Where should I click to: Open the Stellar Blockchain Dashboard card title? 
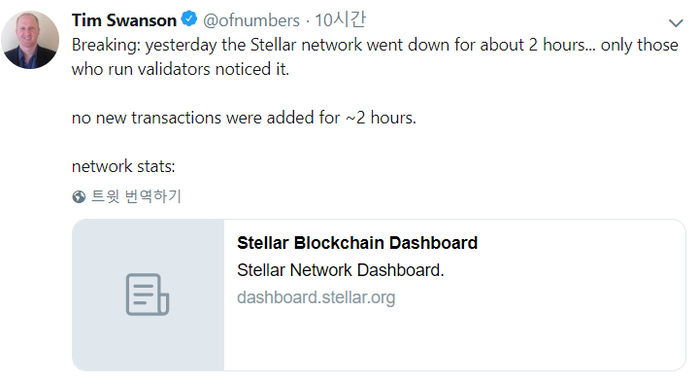click(x=357, y=243)
